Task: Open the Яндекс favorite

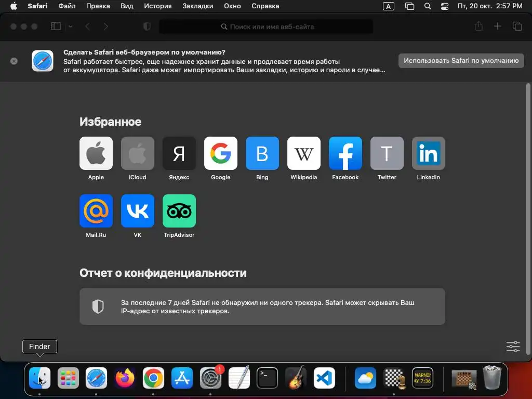Action: coord(179,153)
